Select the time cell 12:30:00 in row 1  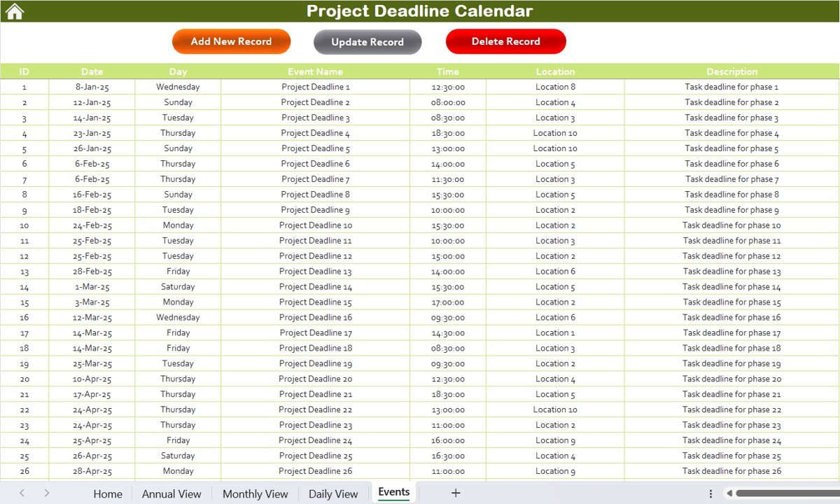pyautogui.click(x=448, y=87)
